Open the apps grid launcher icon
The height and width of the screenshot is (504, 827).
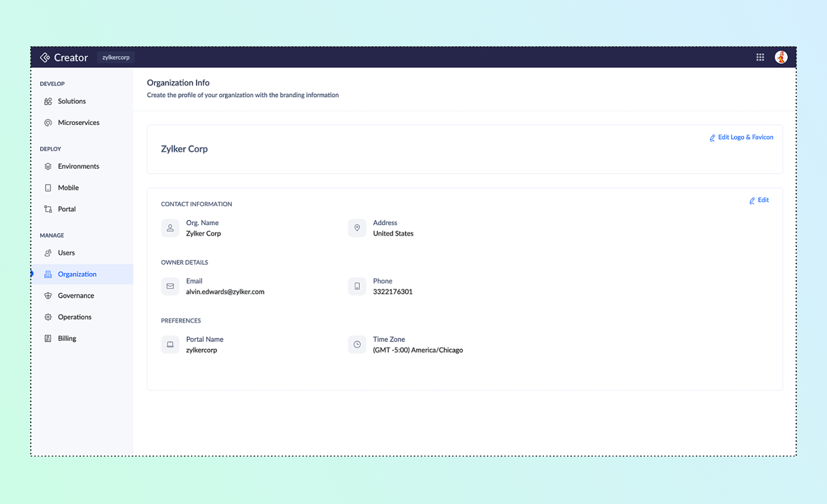pyautogui.click(x=760, y=57)
